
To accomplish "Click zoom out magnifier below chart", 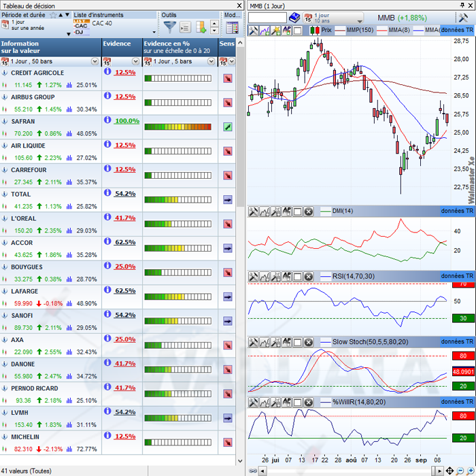I will tap(460, 471).
